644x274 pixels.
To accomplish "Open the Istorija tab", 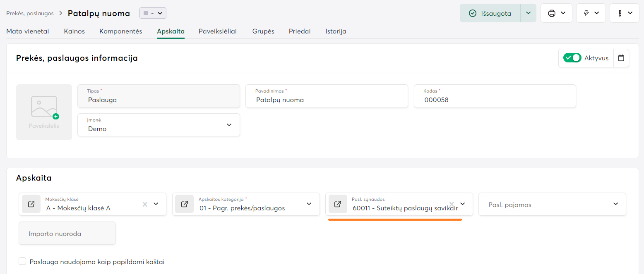I will (x=336, y=31).
